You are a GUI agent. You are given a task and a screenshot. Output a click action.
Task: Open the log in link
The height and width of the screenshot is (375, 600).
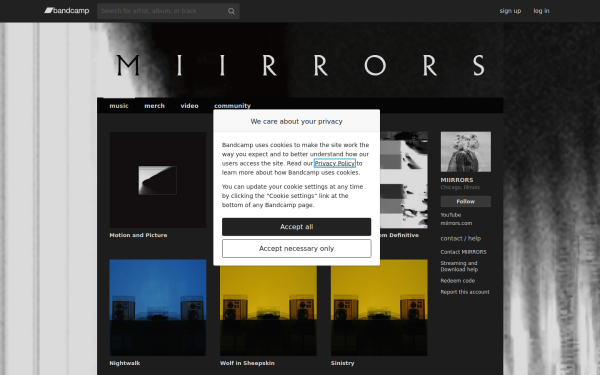[541, 11]
